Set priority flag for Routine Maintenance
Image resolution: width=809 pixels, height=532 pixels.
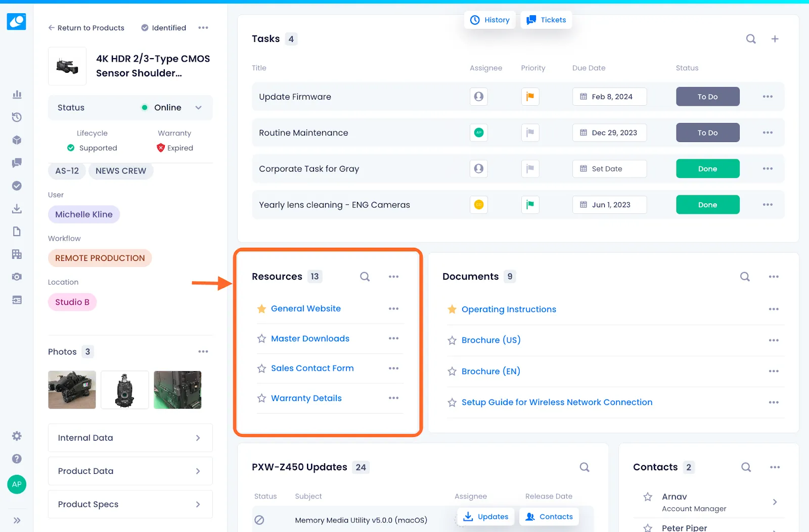[530, 132]
